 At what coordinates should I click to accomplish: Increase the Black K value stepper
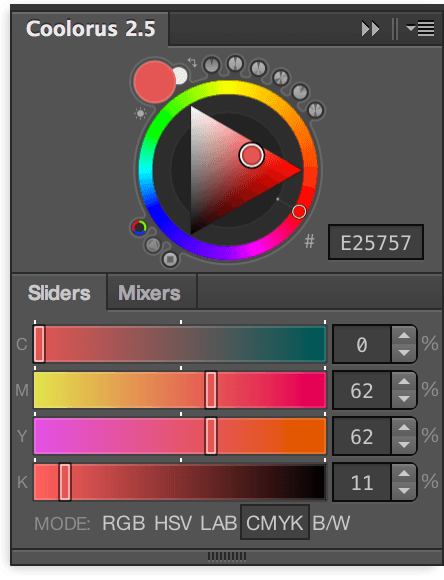tap(404, 473)
